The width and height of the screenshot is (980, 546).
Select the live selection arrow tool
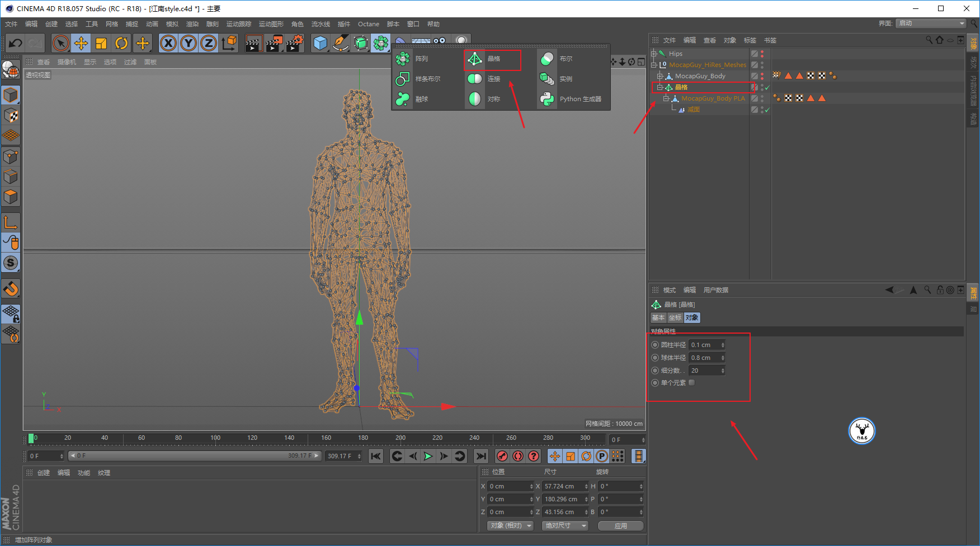[x=60, y=43]
